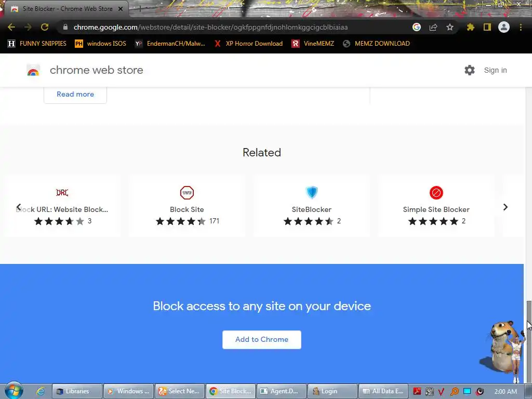Click the Block URL: Website Block... title
Screen dimensions: 532x399
tap(62, 209)
